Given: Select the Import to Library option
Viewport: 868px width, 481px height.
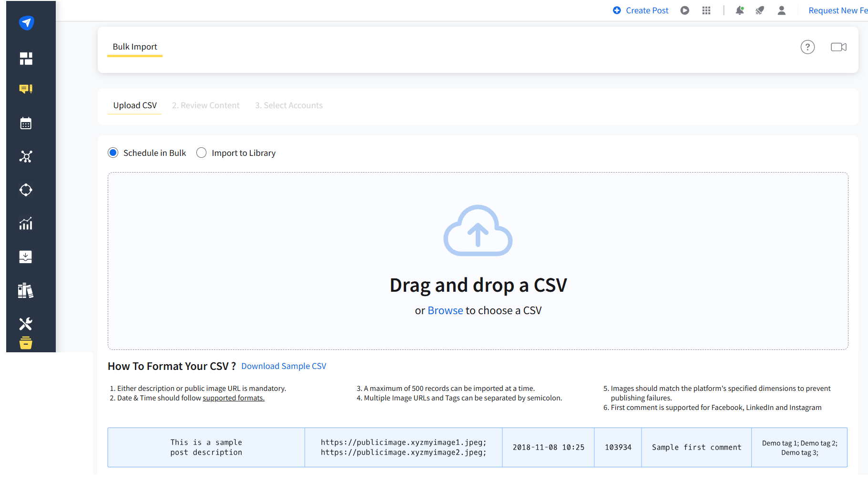Looking at the screenshot, I should (x=201, y=153).
